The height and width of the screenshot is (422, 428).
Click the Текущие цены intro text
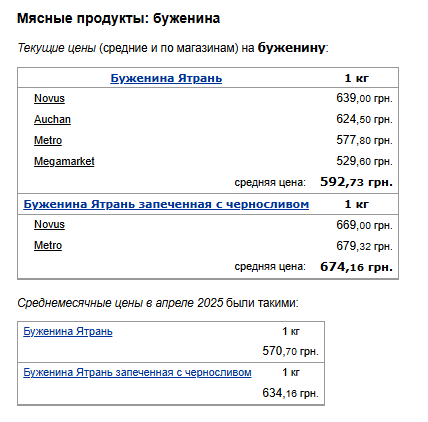pyautogui.click(x=57, y=48)
